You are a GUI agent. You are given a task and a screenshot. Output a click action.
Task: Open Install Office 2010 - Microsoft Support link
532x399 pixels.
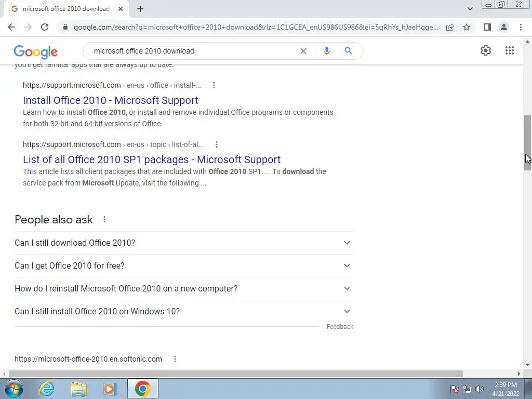point(111,100)
